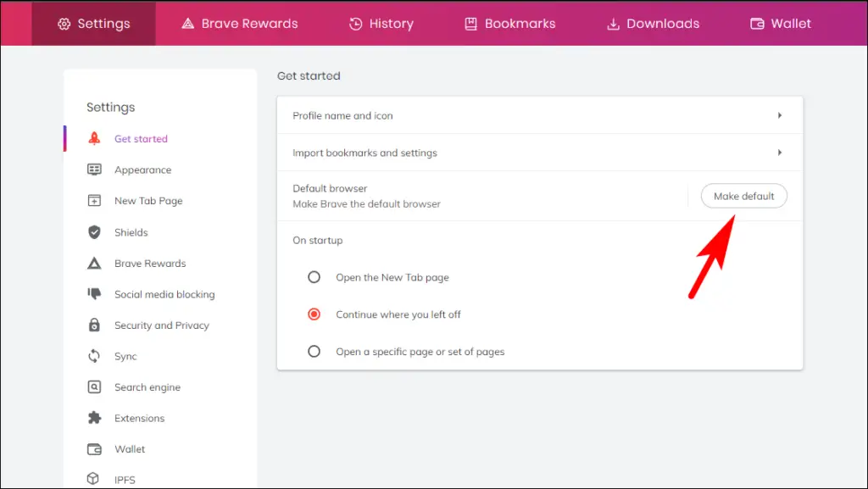Screen dimensions: 868x489
Task: Click the padlock Security and Privacy icon
Action: pyautogui.click(x=94, y=325)
